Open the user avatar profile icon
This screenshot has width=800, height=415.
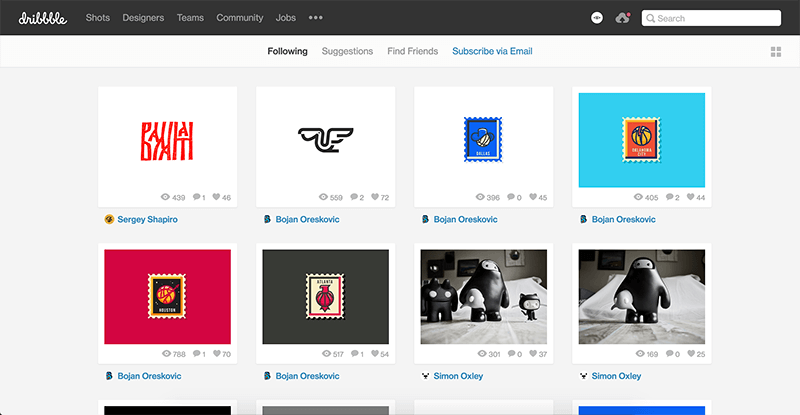click(597, 18)
